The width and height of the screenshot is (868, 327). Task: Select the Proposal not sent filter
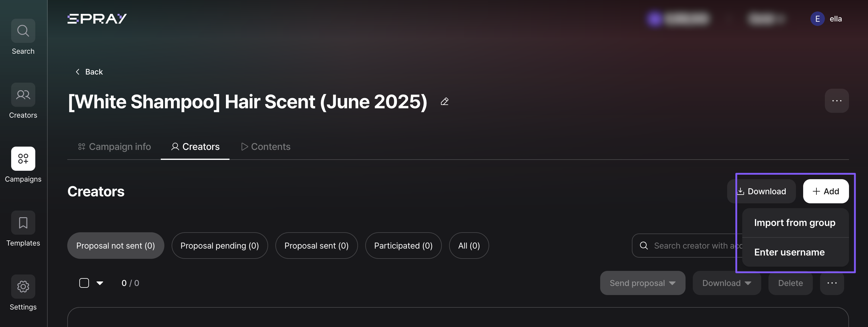click(116, 246)
